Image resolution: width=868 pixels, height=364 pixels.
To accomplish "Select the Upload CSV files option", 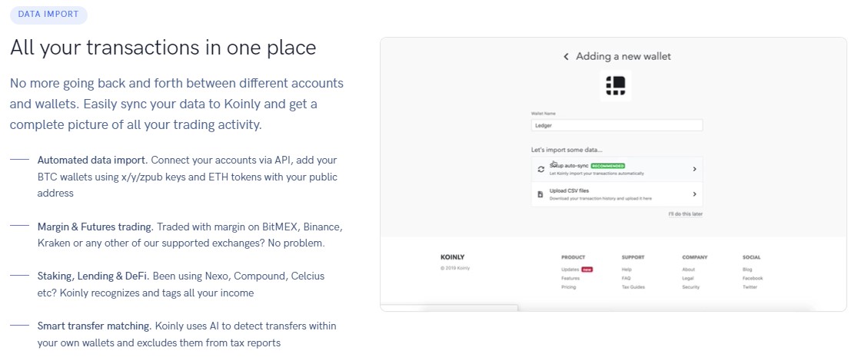I will (568, 191).
